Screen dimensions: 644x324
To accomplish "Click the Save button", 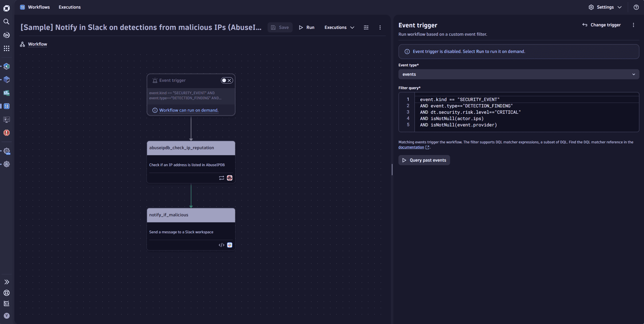I will [x=280, y=27].
